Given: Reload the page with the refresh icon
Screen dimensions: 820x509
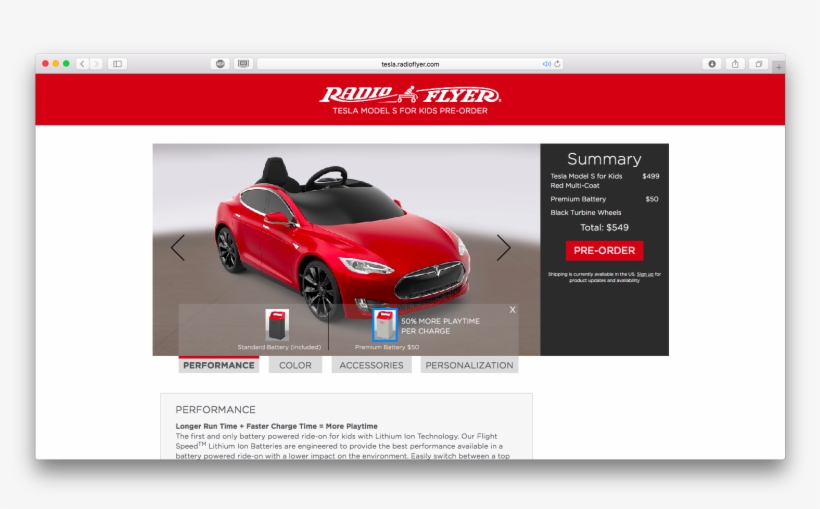Looking at the screenshot, I should [x=557, y=64].
